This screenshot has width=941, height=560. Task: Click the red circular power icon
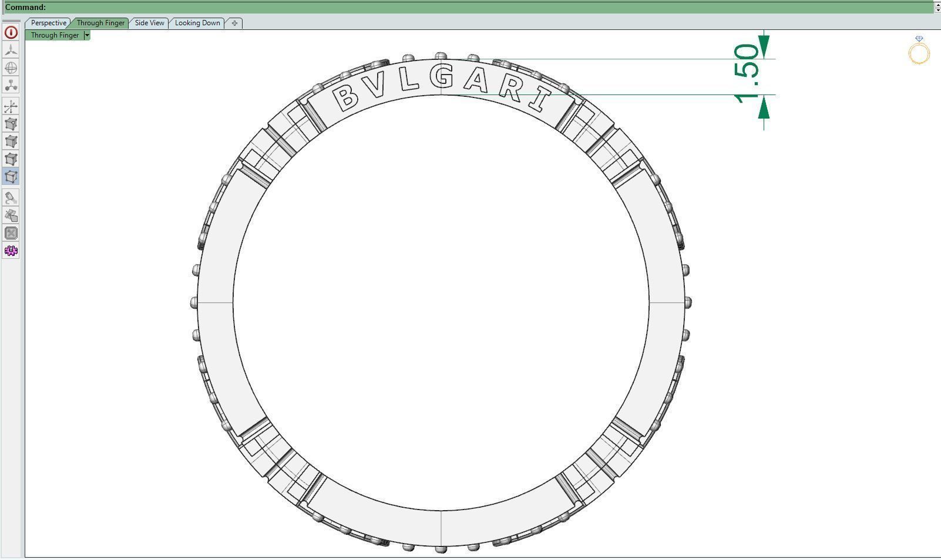[11, 33]
